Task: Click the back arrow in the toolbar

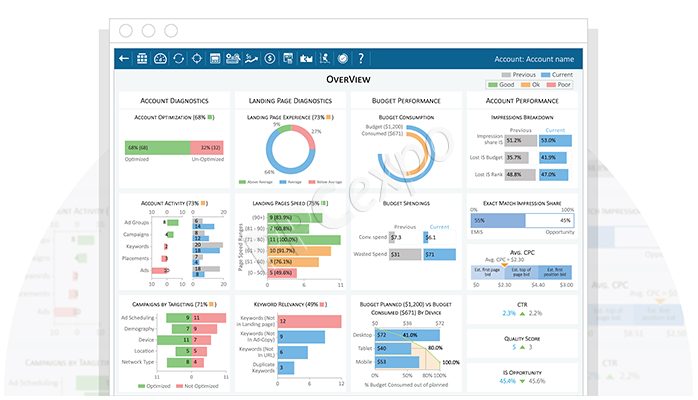Action: (124, 58)
